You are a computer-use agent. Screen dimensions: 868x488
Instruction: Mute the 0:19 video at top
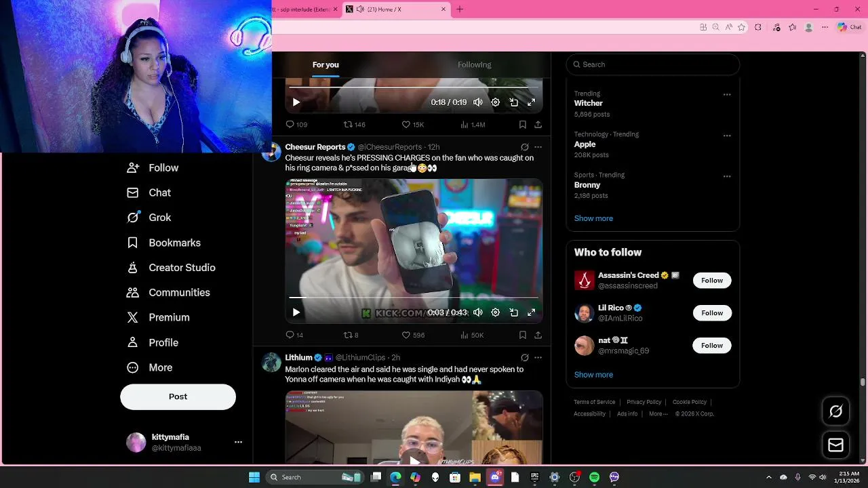(x=478, y=102)
